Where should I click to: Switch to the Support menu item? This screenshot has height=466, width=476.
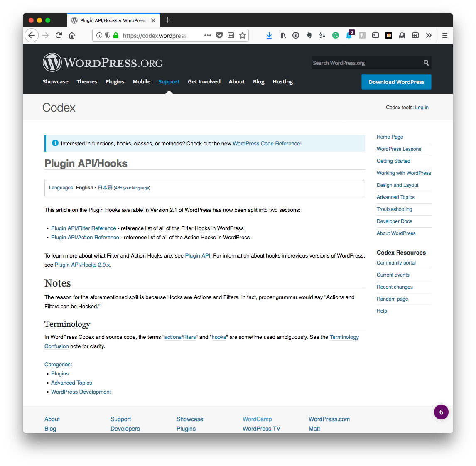click(x=169, y=81)
